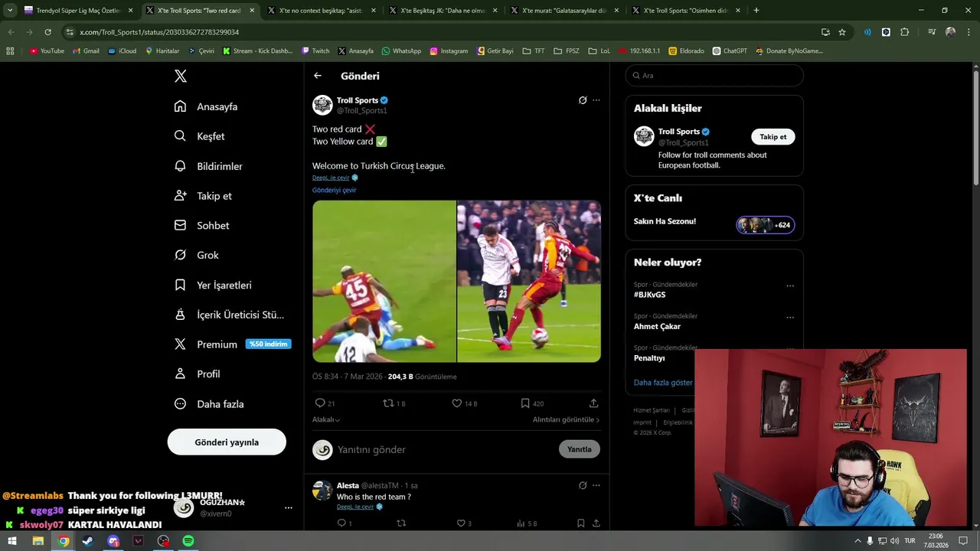This screenshot has width=980, height=551.
Task: Like Alesta's reply
Action: coord(461,523)
